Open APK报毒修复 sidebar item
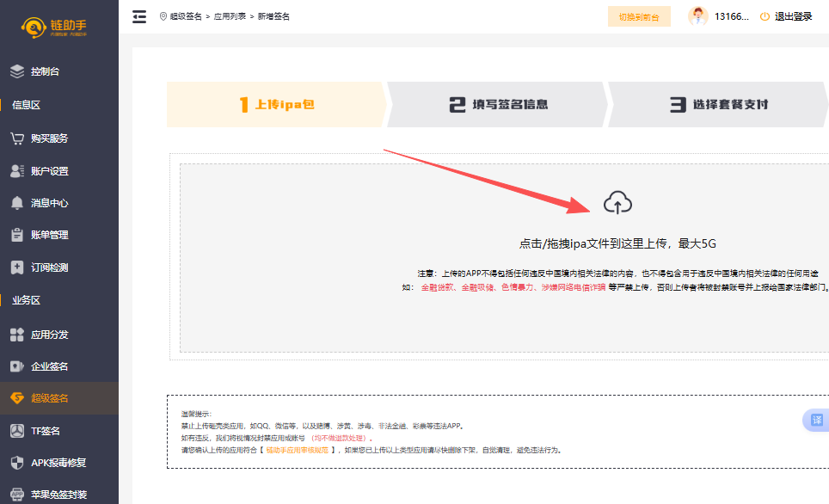The image size is (829, 504). [x=58, y=463]
